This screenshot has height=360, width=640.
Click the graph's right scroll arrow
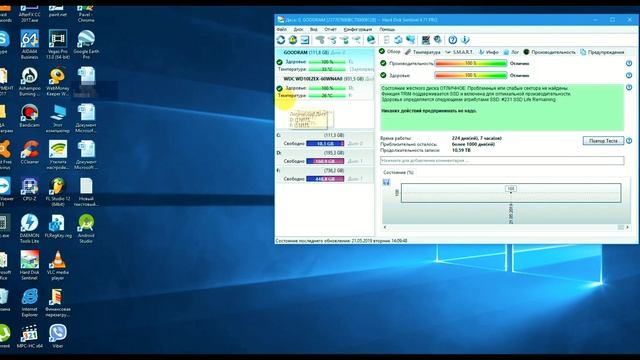(627, 227)
